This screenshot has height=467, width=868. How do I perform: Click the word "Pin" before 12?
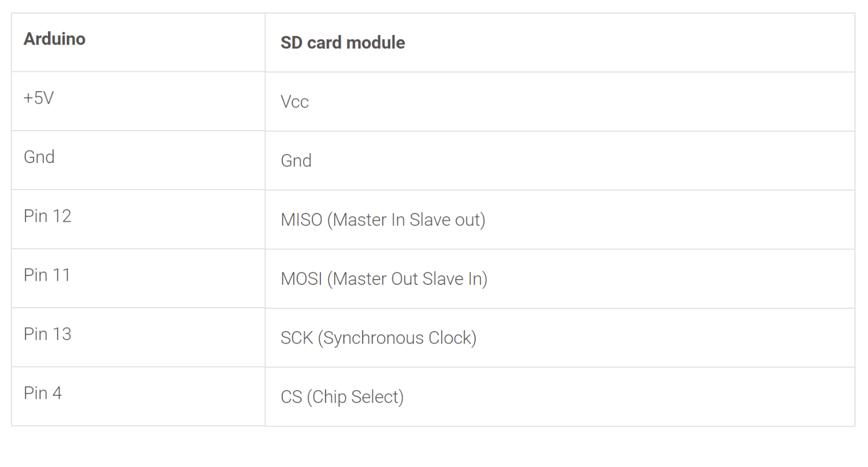(35, 216)
